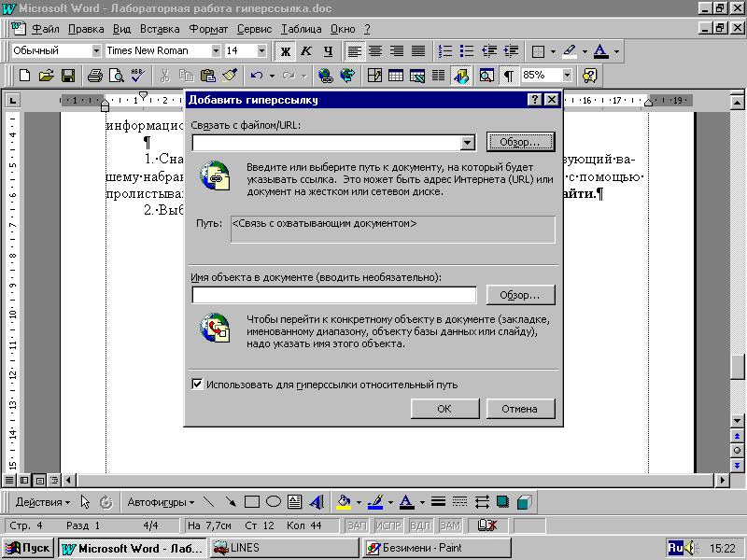This screenshot has height=560, width=747.
Task: Uncheck the relative path hyperlink checkbox
Action: coord(197,384)
